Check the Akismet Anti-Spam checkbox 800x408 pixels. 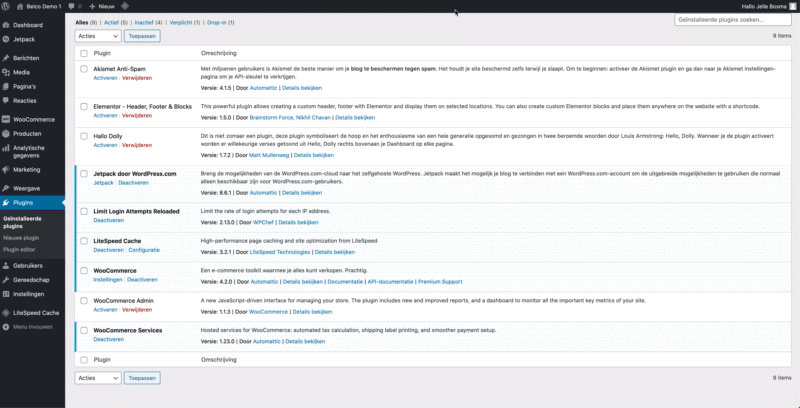(x=84, y=69)
